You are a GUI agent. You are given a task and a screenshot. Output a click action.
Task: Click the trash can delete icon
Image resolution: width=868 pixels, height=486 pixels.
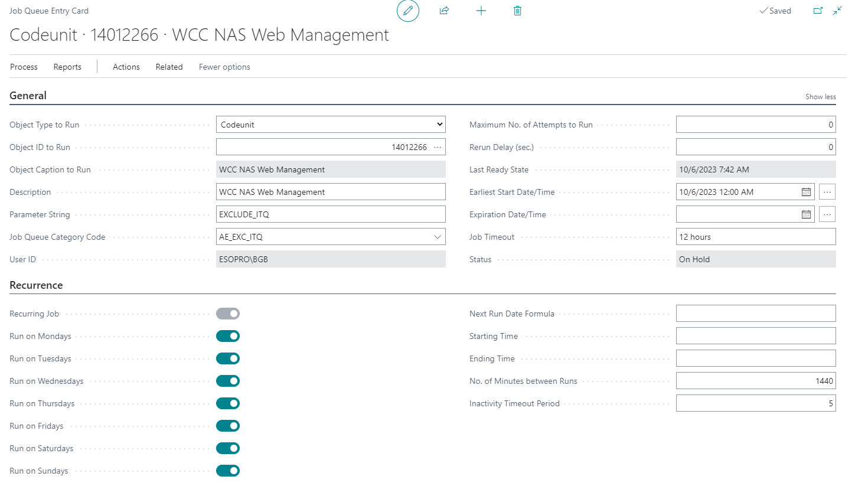(x=517, y=11)
